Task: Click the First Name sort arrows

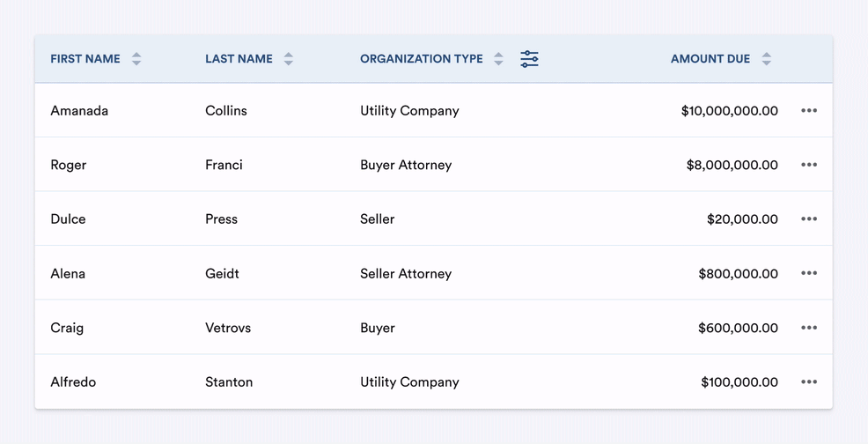Action: pos(136,59)
